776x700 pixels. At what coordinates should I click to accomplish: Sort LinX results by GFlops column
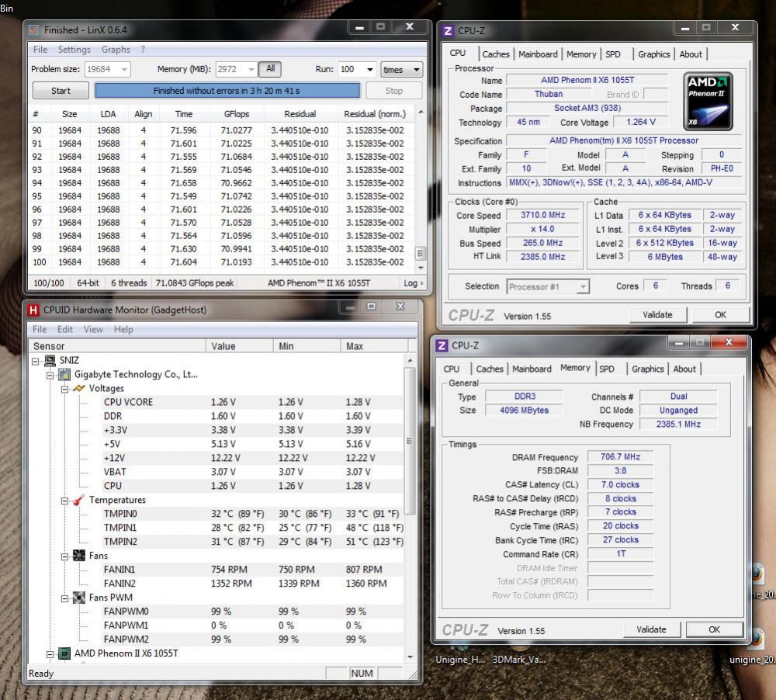pyautogui.click(x=237, y=114)
